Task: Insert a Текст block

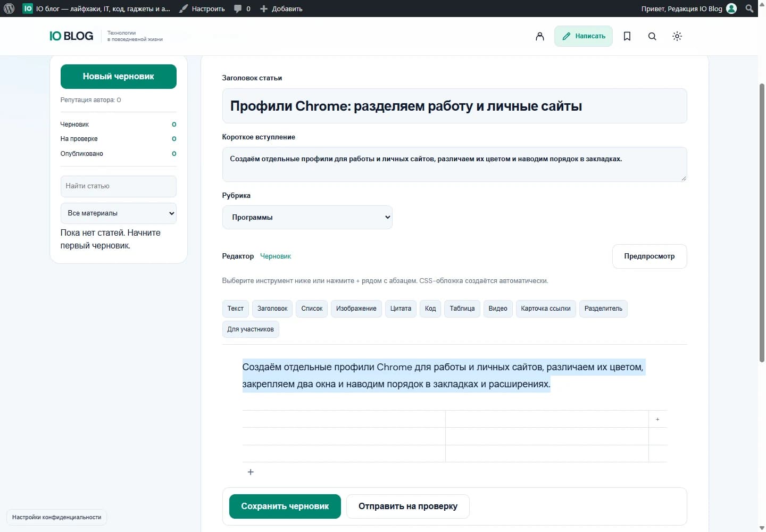Action: tap(236, 309)
